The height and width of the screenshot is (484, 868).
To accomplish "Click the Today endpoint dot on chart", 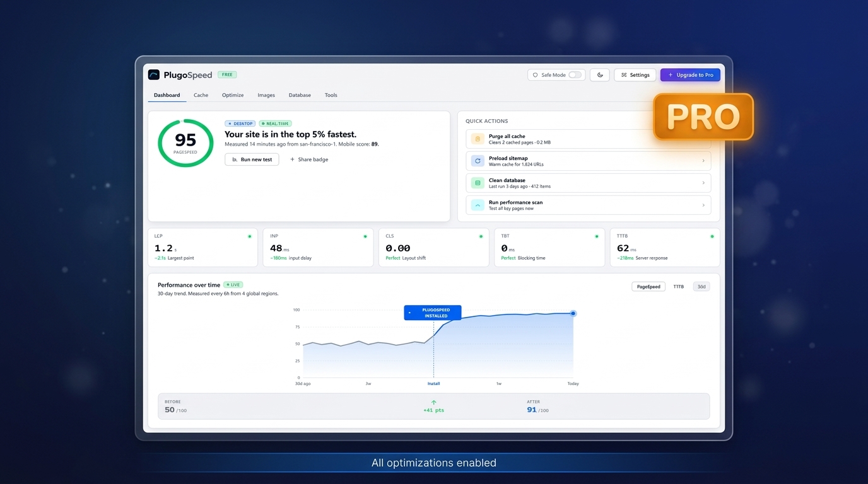I will 573,313.
